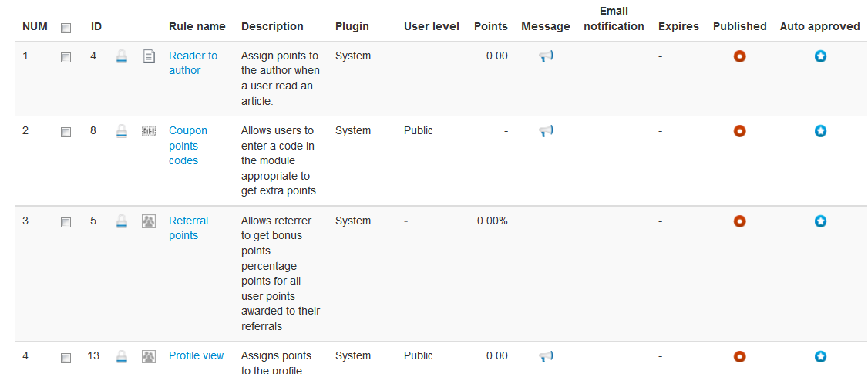Image resolution: width=868 pixels, height=374 pixels.
Task: Tick the checkbox for rule ID 4
Action: 66,57
